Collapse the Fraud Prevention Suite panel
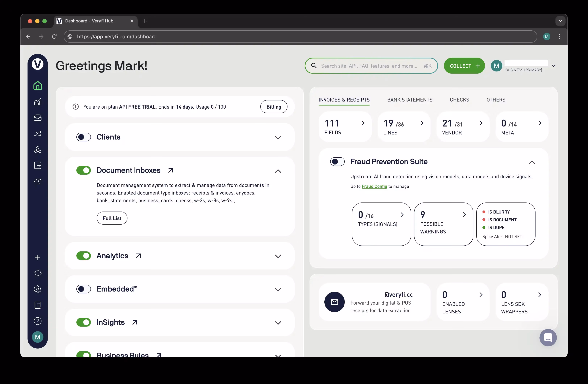 click(532, 162)
